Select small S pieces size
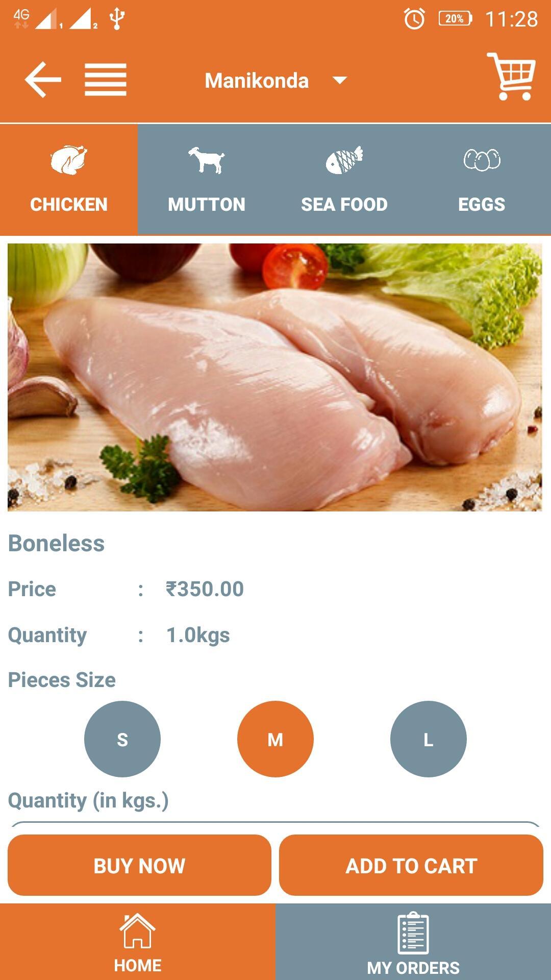551x980 pixels. point(122,739)
